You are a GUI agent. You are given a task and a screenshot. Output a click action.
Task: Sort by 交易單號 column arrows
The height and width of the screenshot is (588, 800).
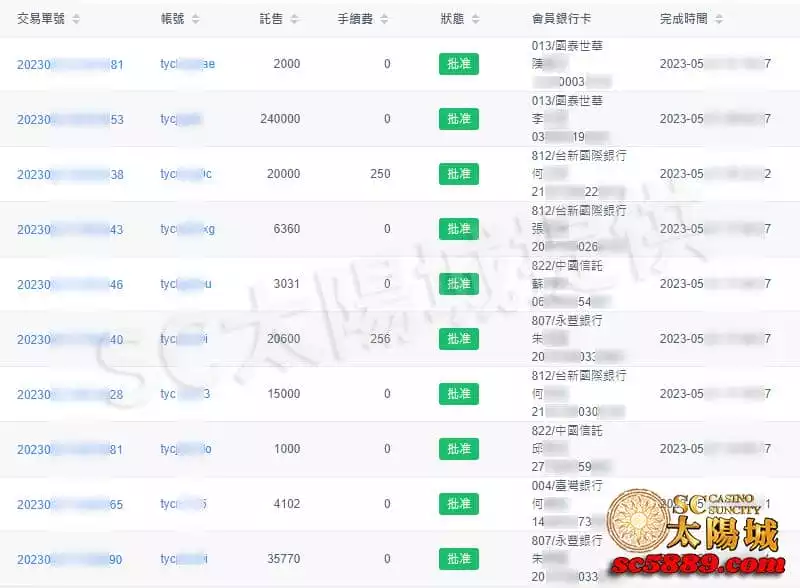(x=76, y=19)
